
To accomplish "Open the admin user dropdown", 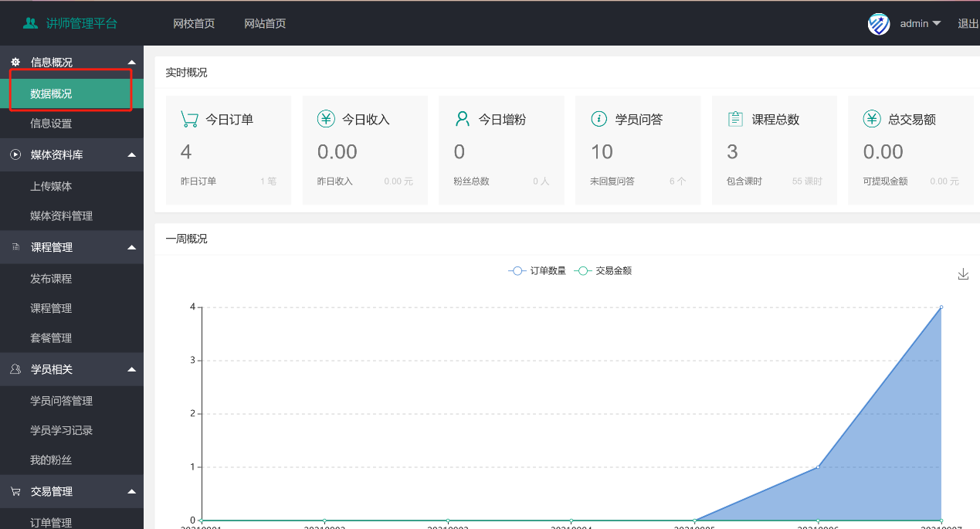I will (x=920, y=24).
